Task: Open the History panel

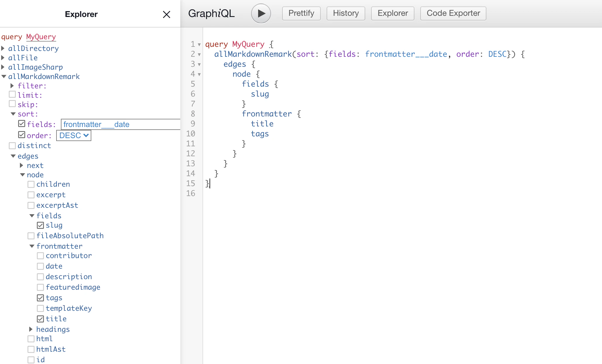Action: point(346,13)
